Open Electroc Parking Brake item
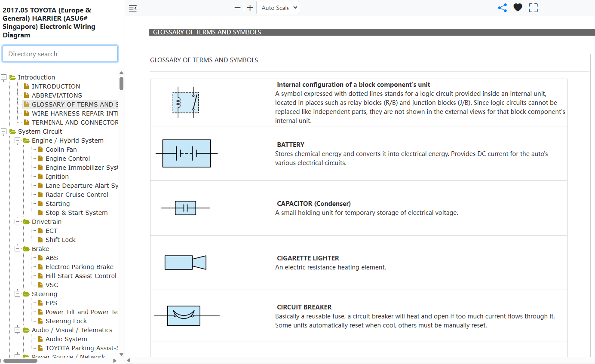Viewport: 595px width, 364px height. point(80,267)
